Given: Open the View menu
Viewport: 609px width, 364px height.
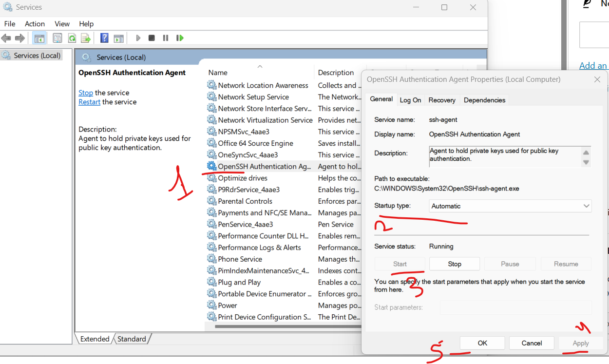Looking at the screenshot, I should coord(62,23).
